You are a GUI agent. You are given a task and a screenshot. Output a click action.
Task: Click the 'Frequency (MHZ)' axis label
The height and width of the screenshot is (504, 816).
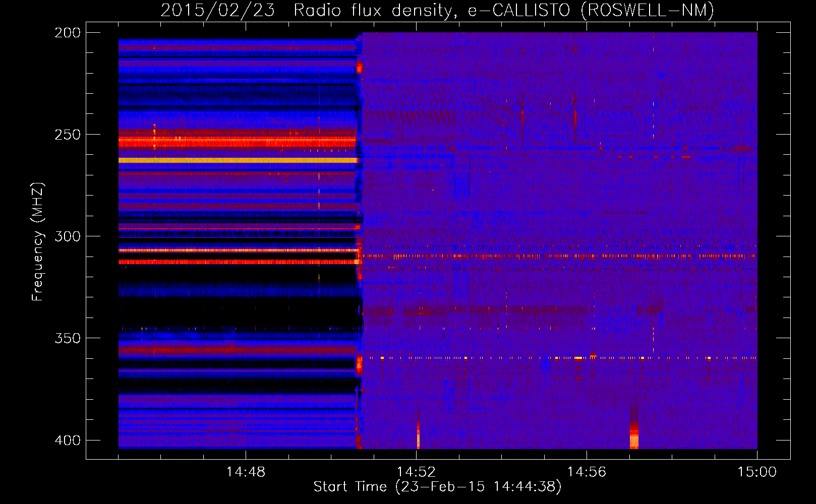pyautogui.click(x=38, y=241)
